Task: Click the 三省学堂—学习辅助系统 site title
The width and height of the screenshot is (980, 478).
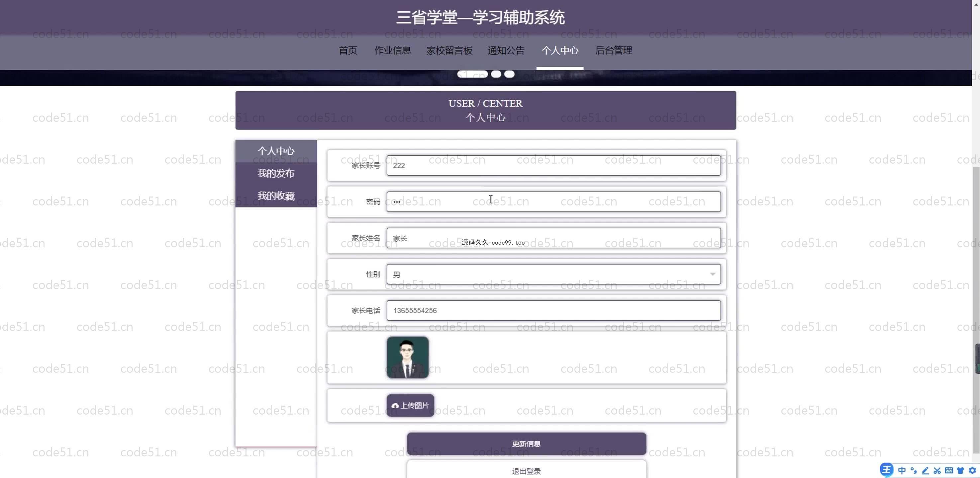Action: pyautogui.click(x=480, y=18)
